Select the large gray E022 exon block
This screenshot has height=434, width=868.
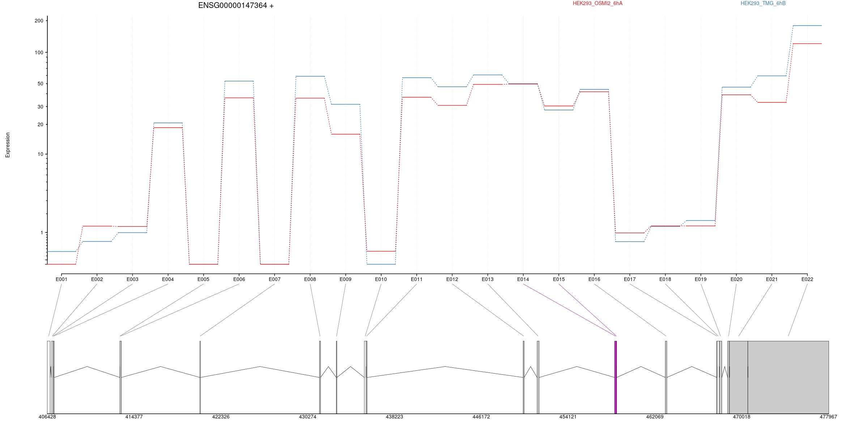[788, 377]
